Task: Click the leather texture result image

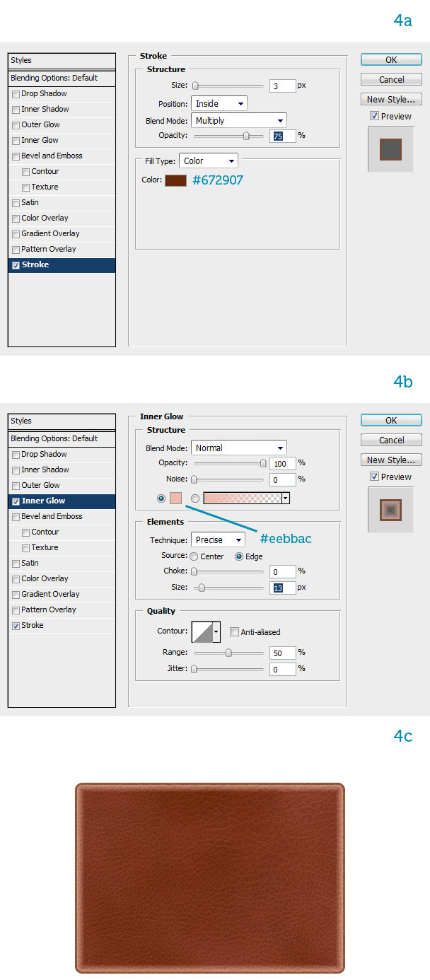Action: click(209, 877)
